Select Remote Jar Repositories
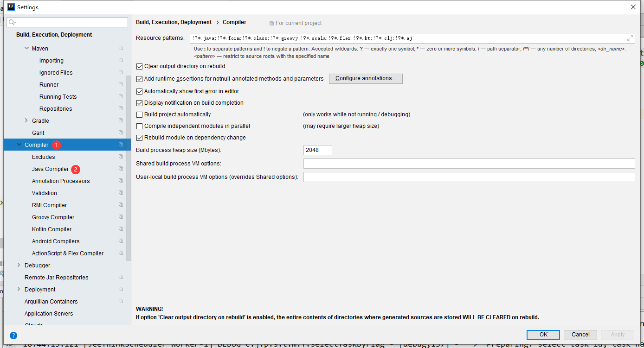644x348 pixels. click(56, 278)
